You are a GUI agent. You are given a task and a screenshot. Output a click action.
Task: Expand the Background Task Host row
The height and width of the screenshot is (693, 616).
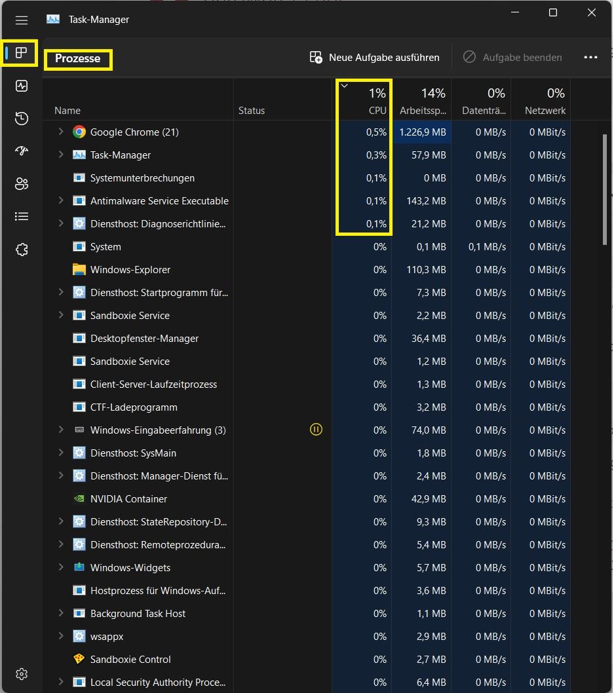pos(61,612)
